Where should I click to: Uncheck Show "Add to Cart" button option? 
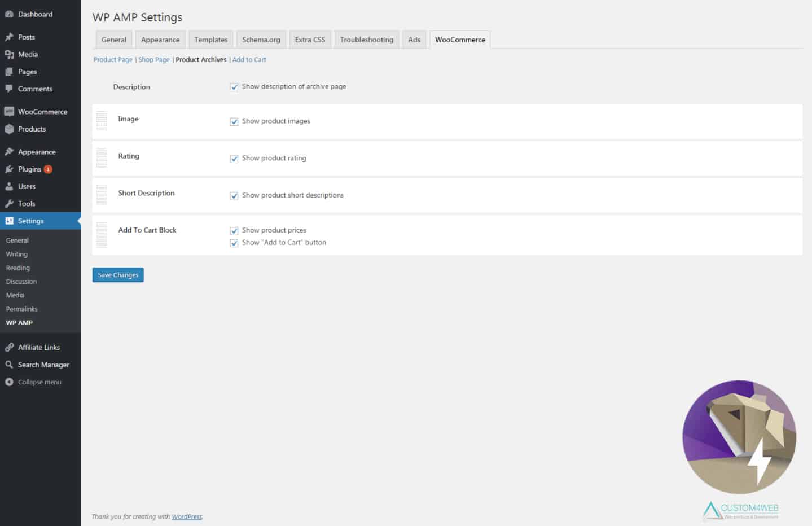[x=234, y=243]
